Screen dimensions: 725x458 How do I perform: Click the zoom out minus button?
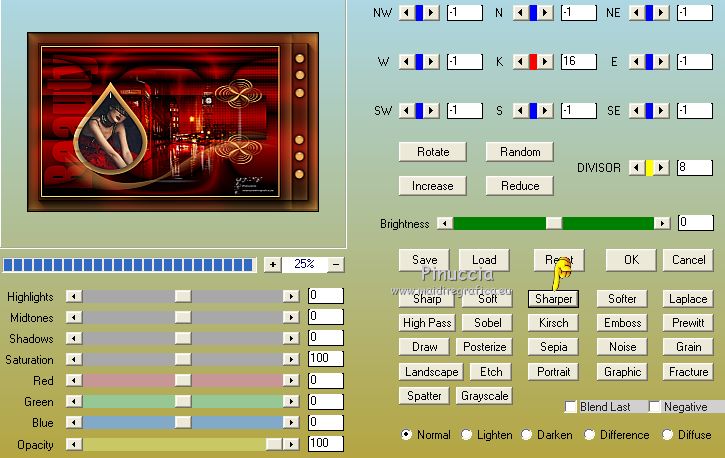336,265
